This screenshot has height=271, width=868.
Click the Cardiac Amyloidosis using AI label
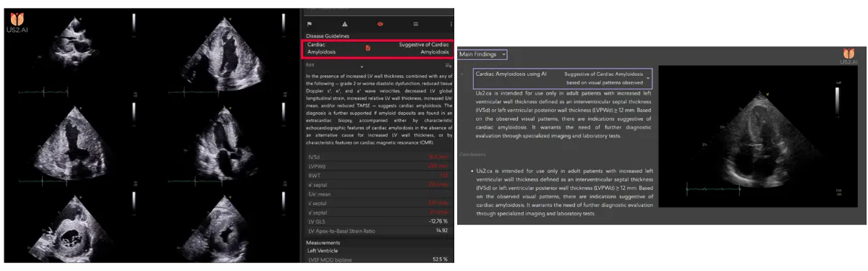tap(511, 74)
